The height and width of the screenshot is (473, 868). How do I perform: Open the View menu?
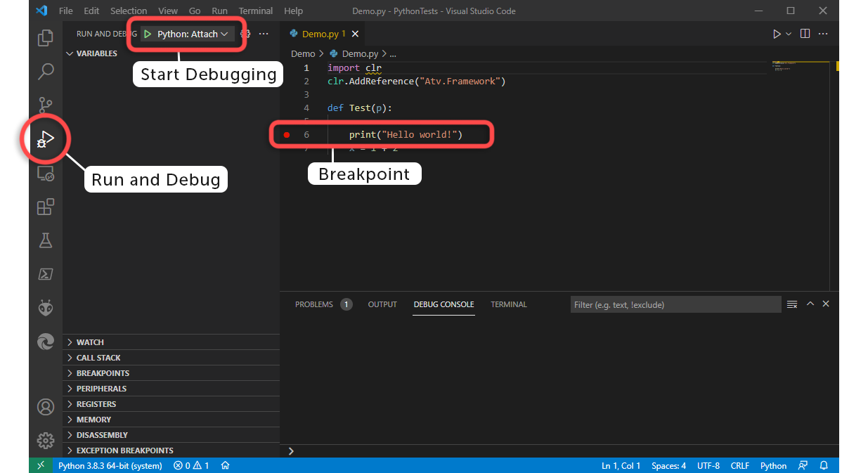point(168,11)
